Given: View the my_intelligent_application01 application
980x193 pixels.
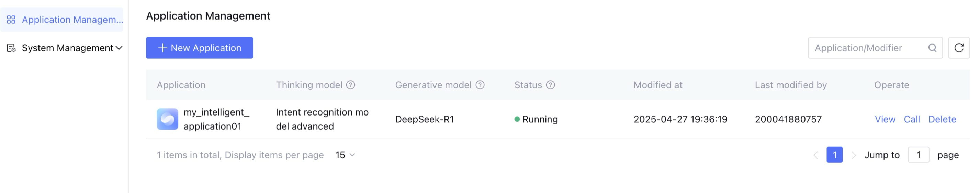Looking at the screenshot, I should (x=885, y=119).
